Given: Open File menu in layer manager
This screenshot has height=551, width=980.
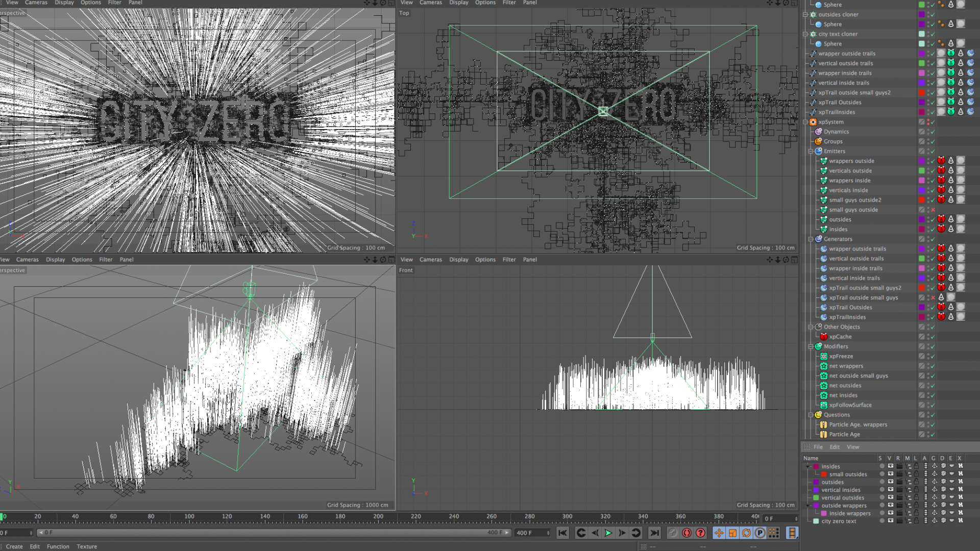Looking at the screenshot, I should [x=818, y=447].
